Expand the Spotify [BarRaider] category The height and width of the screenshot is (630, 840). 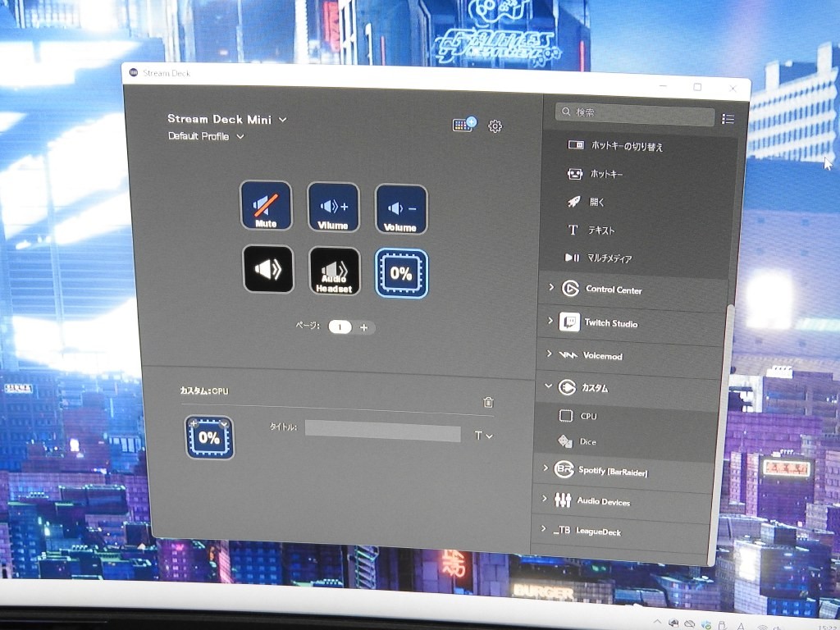pyautogui.click(x=546, y=468)
